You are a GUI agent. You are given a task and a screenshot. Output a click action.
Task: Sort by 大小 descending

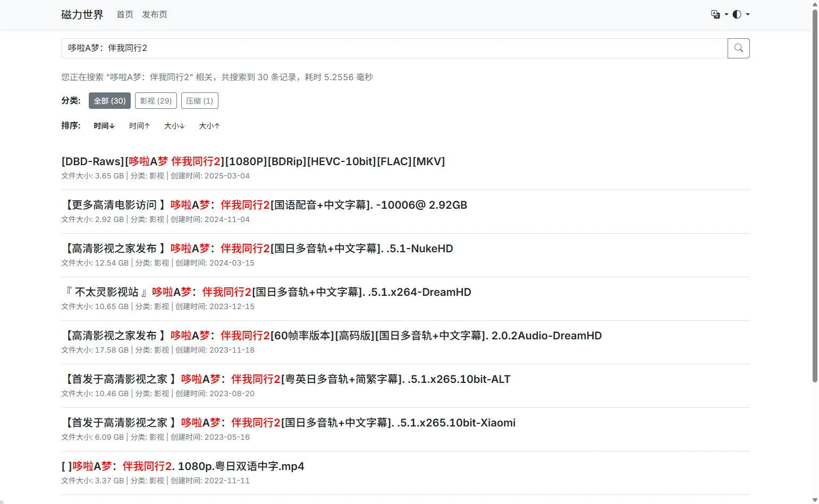tap(174, 126)
